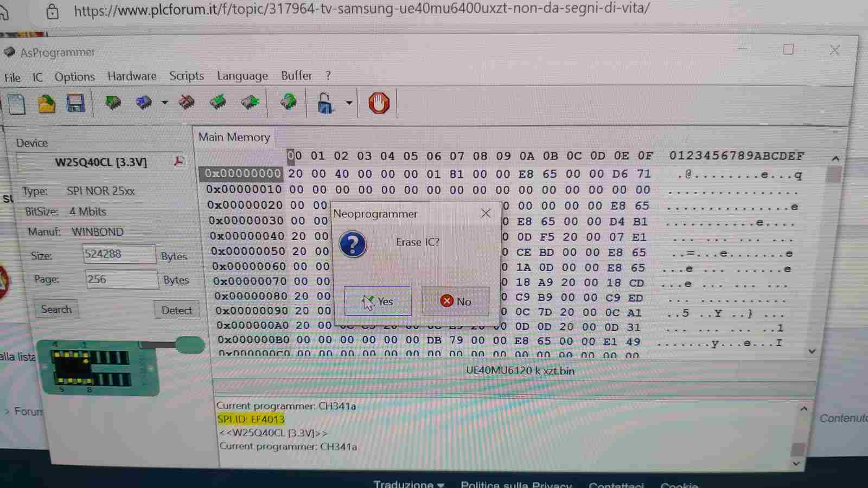The height and width of the screenshot is (488, 868).
Task: Click log panel scrollbar down arrow
Action: 796,464
